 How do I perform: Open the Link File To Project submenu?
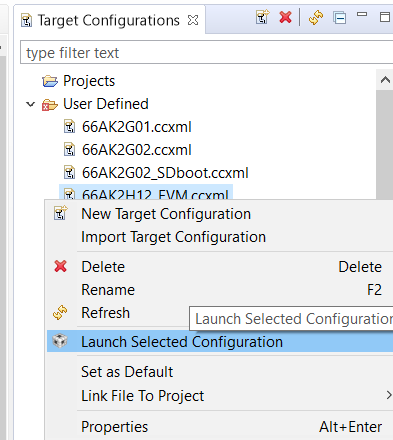tap(220, 396)
